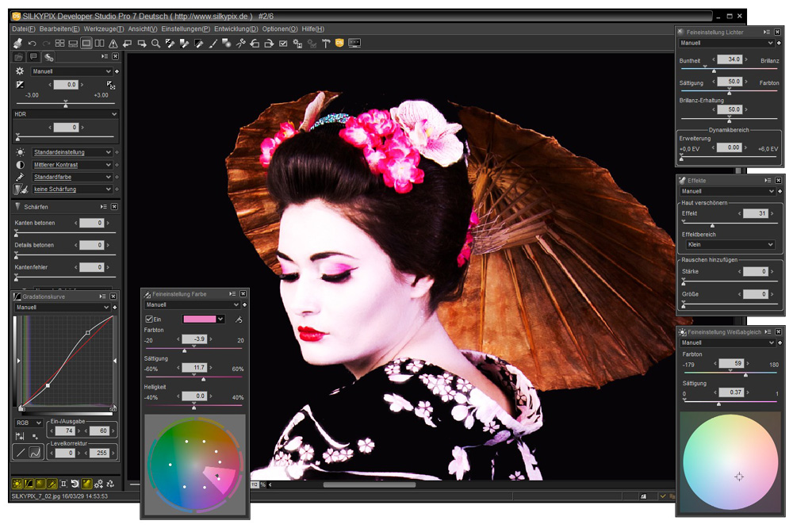The height and width of the screenshot is (532, 793).
Task: Click the hammer icon in toolbar
Action: coord(325,43)
